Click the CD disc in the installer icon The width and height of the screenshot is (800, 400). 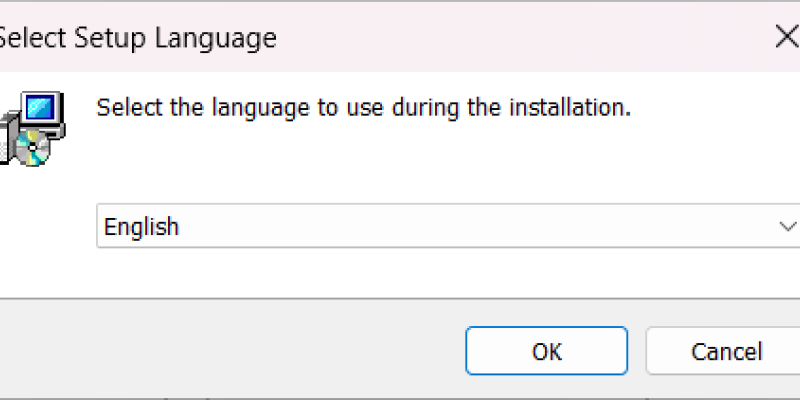35,151
